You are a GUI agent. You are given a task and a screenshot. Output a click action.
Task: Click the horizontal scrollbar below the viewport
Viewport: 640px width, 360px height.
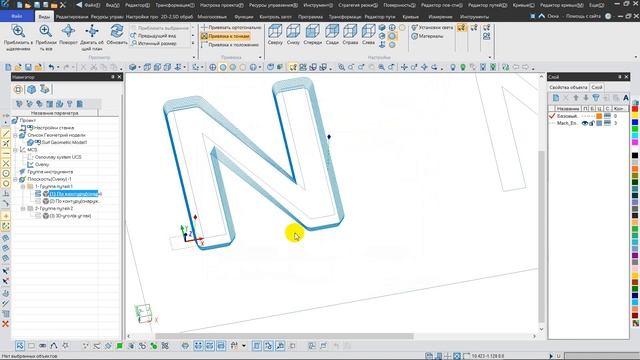pos(284,336)
